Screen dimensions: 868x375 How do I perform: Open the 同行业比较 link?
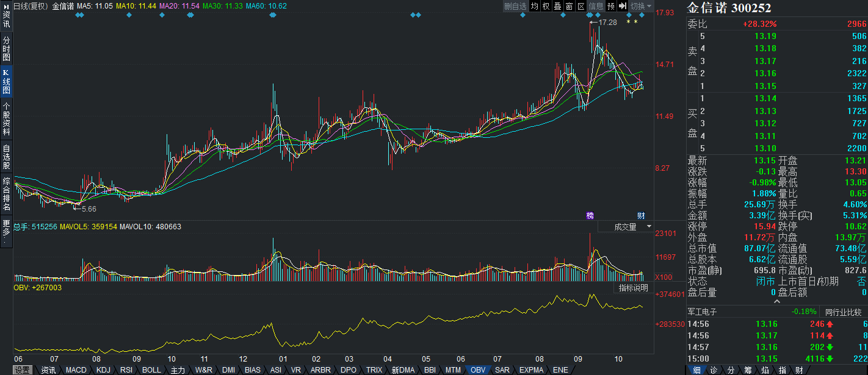843,312
